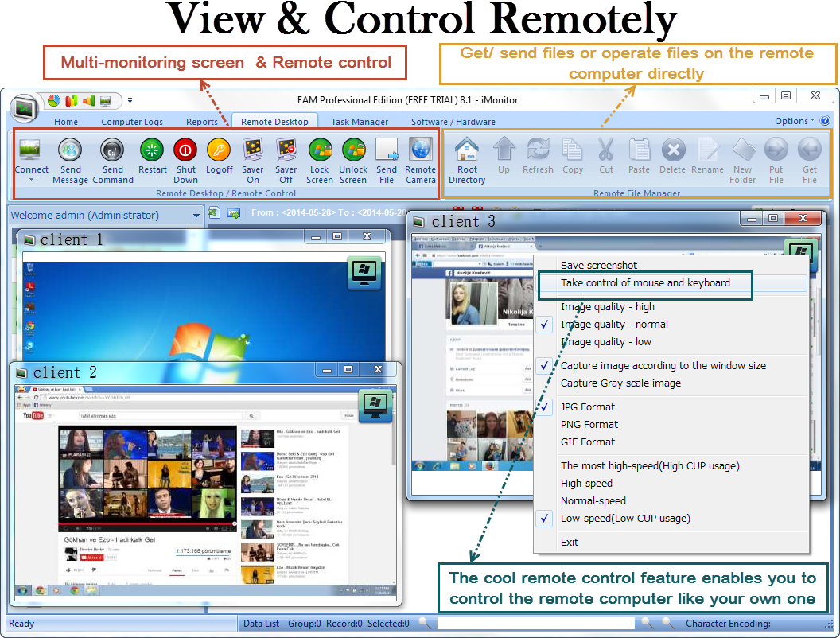Choose PNG Format option
This screenshot has width=840, height=638.
click(x=589, y=425)
